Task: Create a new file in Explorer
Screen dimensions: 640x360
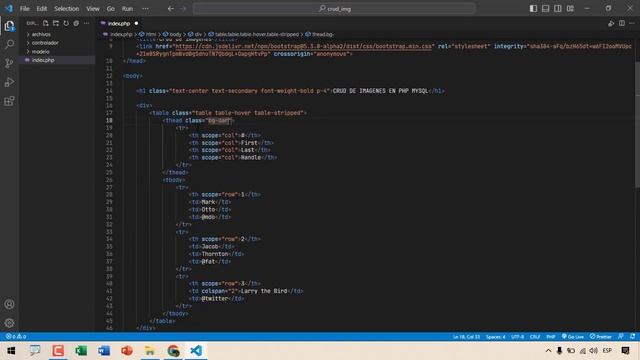Action: click(46, 23)
